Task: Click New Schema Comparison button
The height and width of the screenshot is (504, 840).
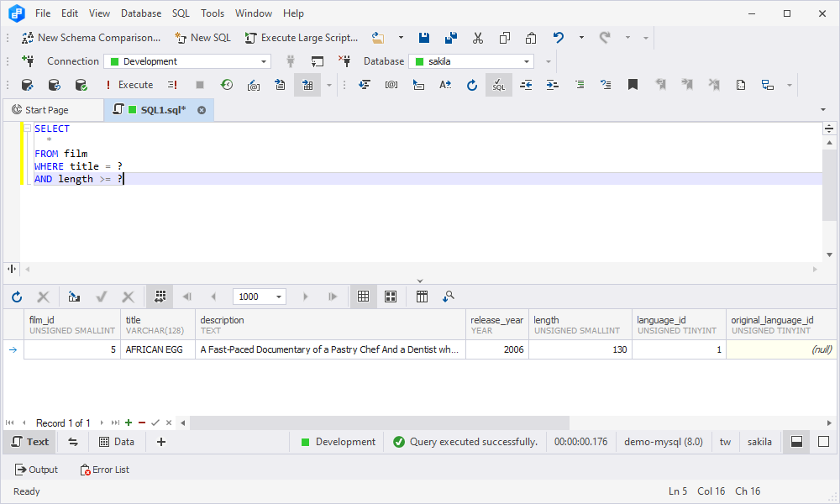Action: (91, 38)
